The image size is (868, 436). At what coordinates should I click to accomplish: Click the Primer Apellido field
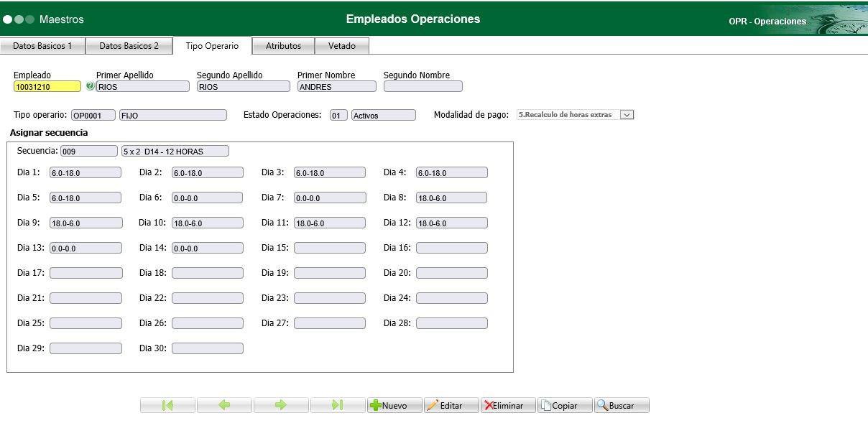pyautogui.click(x=143, y=86)
